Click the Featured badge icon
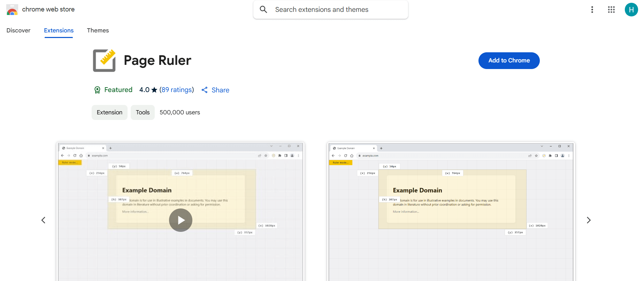The width and height of the screenshot is (644, 281). point(97,90)
